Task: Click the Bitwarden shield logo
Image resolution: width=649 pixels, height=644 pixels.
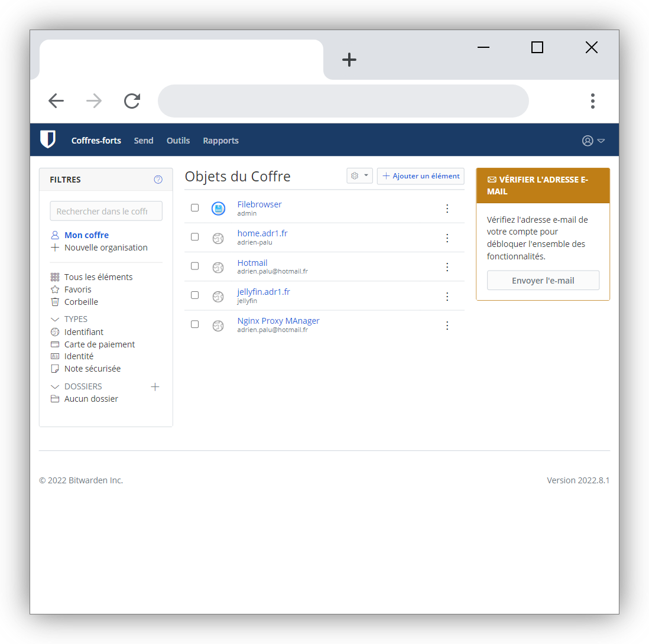Action: 48,139
